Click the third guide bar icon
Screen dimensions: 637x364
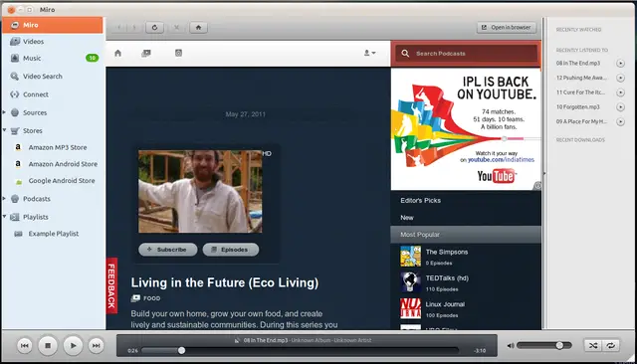click(x=178, y=53)
